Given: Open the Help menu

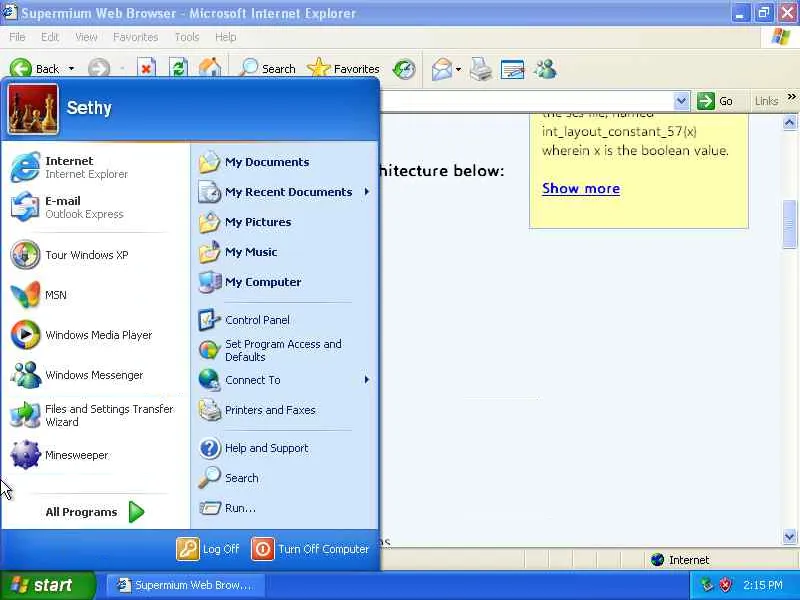Looking at the screenshot, I should click(x=226, y=37).
